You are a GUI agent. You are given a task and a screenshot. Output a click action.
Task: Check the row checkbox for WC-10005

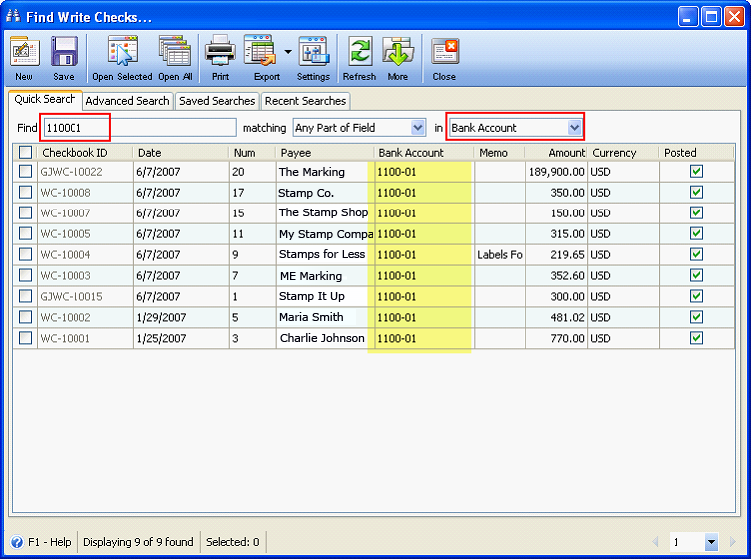25,233
